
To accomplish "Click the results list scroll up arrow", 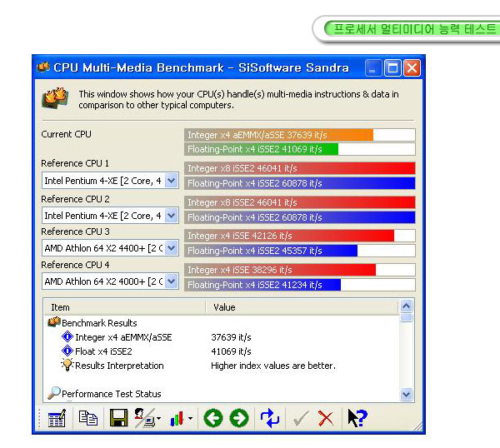I will [x=407, y=306].
